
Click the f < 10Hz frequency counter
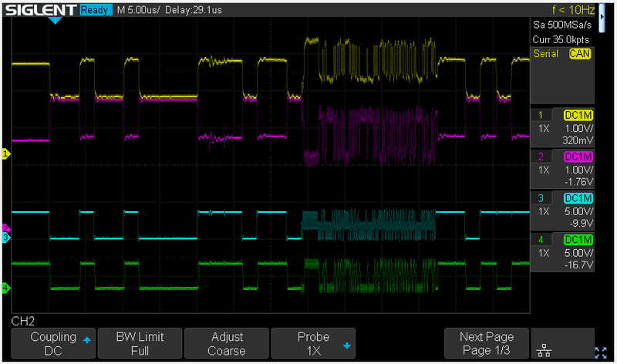click(x=573, y=9)
